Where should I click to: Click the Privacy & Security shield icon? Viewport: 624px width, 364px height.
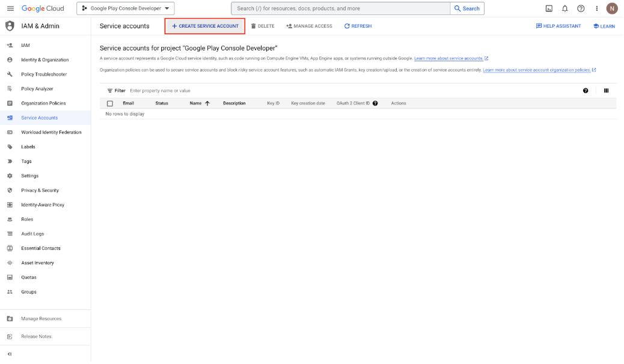pos(10,190)
